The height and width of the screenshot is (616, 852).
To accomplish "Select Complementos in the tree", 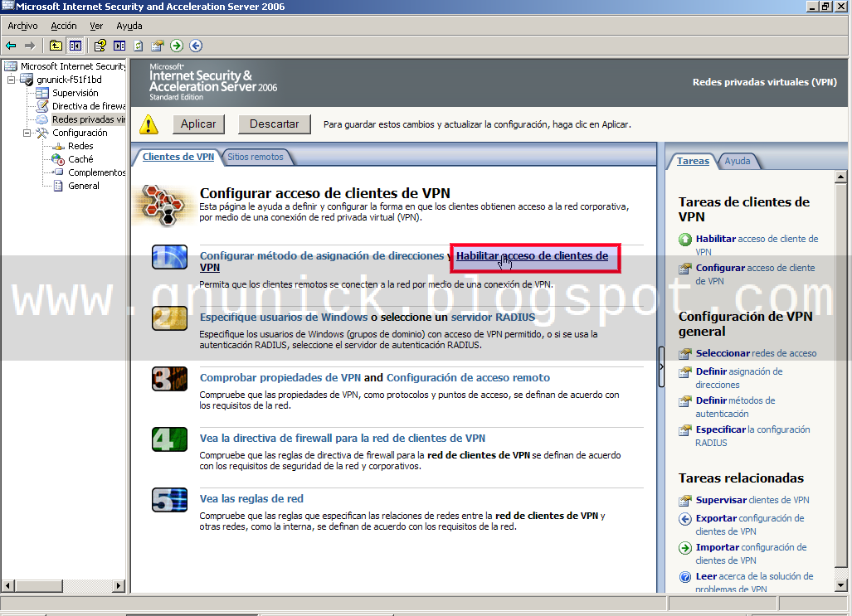I will tap(97, 172).
